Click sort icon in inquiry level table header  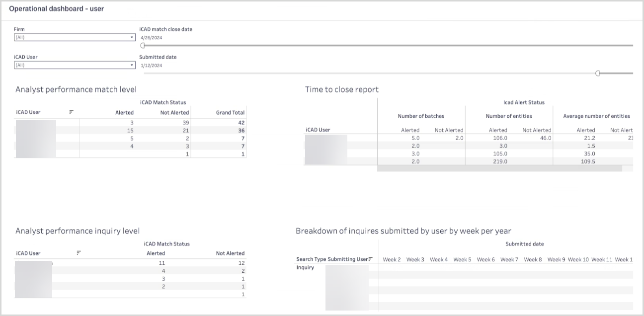(x=79, y=253)
